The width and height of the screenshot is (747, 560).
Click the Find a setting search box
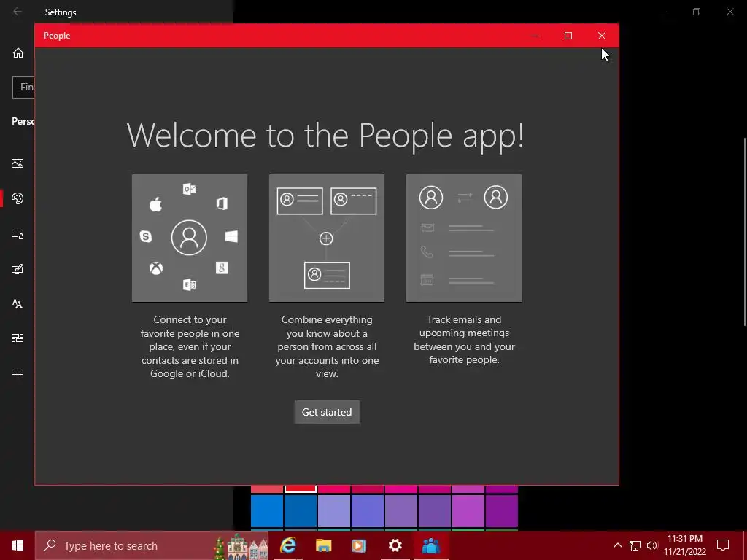[23, 87]
